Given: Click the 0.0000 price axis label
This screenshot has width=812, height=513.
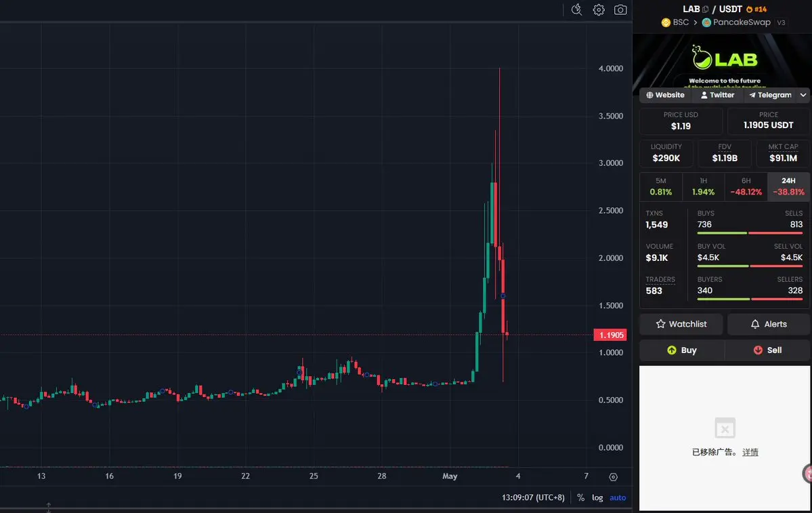Looking at the screenshot, I should point(611,448).
